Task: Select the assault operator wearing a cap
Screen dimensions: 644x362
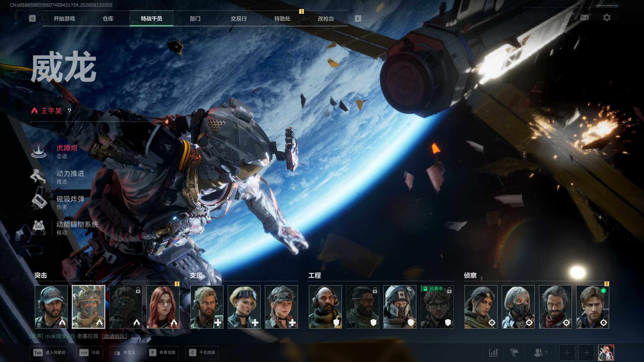Action: 51,307
